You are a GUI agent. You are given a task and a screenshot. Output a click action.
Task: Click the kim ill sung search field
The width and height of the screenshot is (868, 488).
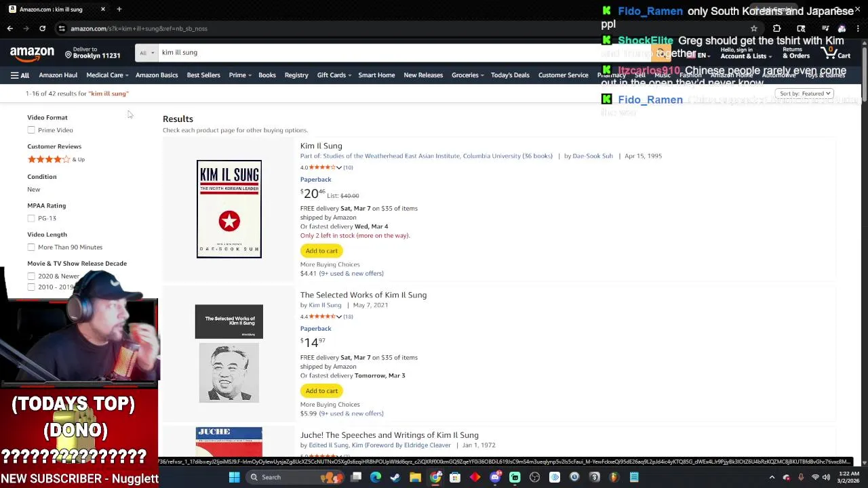click(x=403, y=52)
